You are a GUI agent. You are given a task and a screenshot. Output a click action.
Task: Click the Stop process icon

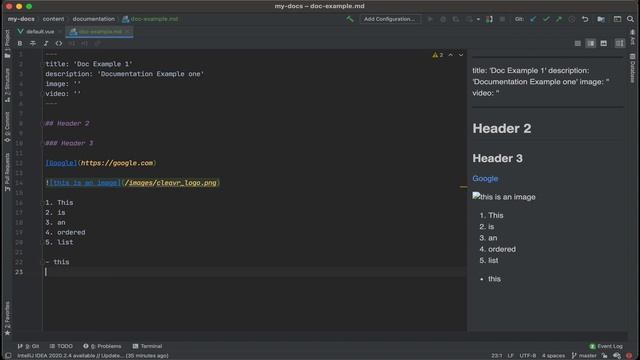click(502, 19)
